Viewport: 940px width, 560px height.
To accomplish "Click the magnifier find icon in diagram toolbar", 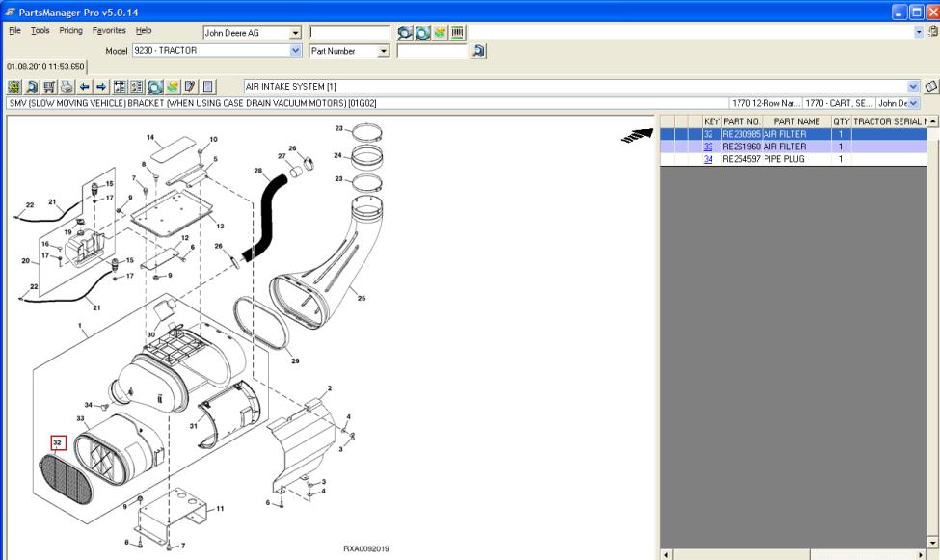I will coord(32,87).
